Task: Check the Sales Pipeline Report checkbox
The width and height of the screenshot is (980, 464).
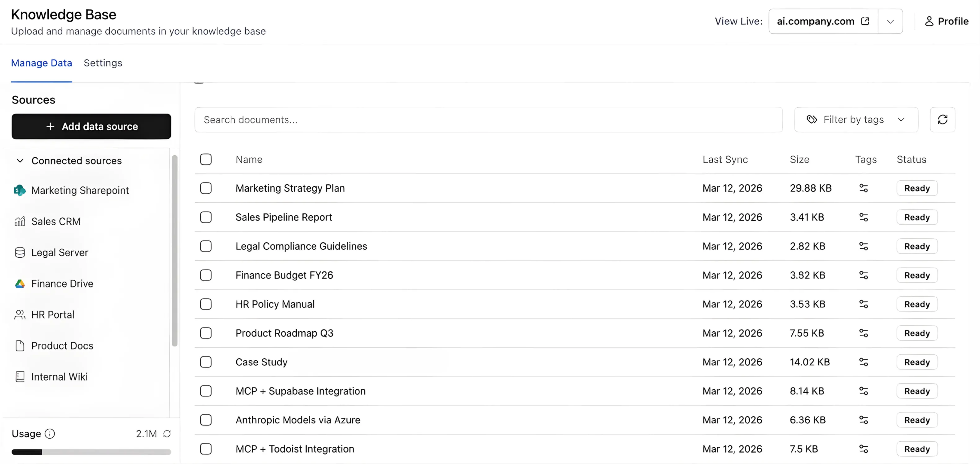Action: click(206, 217)
